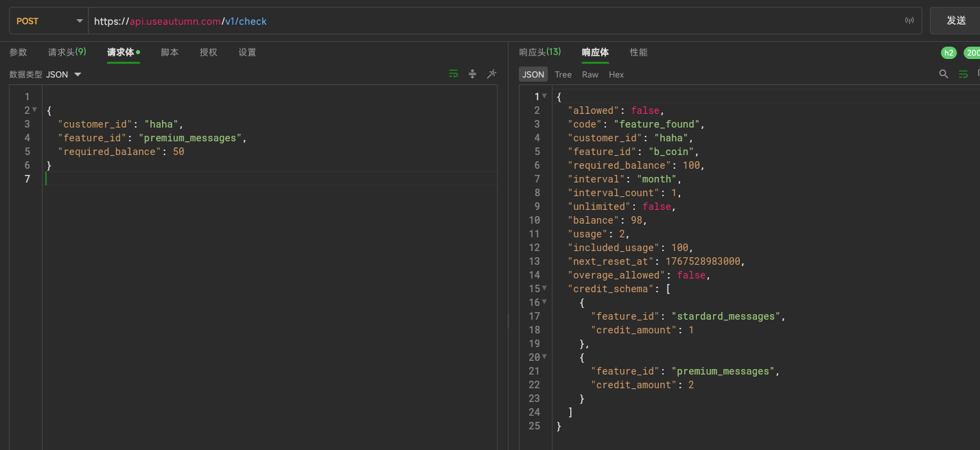Viewport: 980px width, 450px height.
Task: Open the POST method dropdown
Action: 48,21
